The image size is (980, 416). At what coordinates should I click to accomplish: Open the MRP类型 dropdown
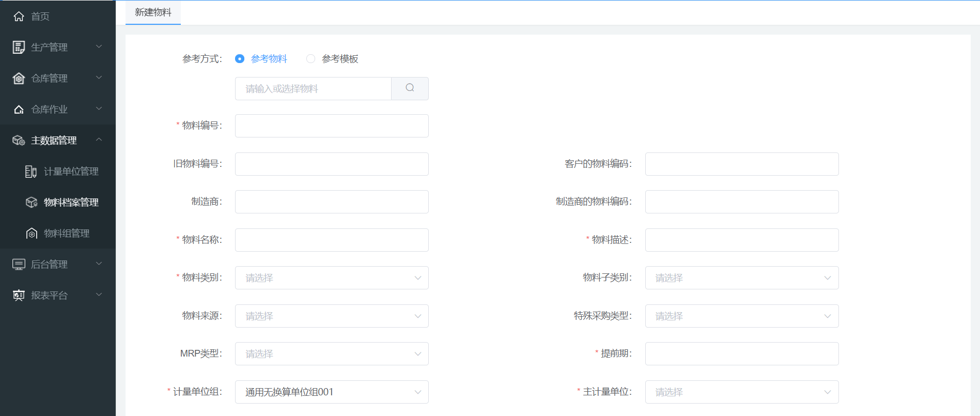tap(331, 354)
